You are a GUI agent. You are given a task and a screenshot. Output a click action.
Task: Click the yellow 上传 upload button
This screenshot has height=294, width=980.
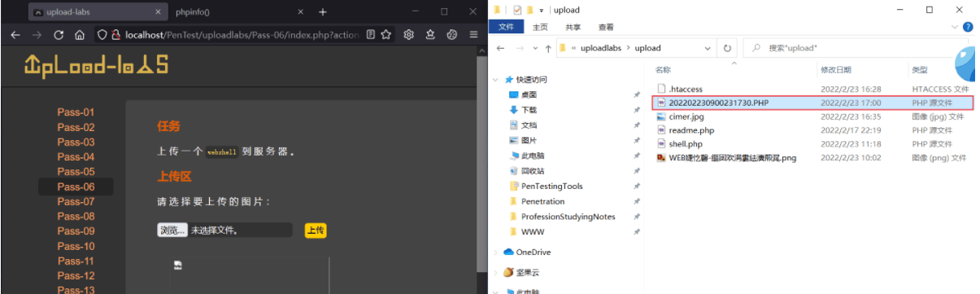click(x=316, y=230)
